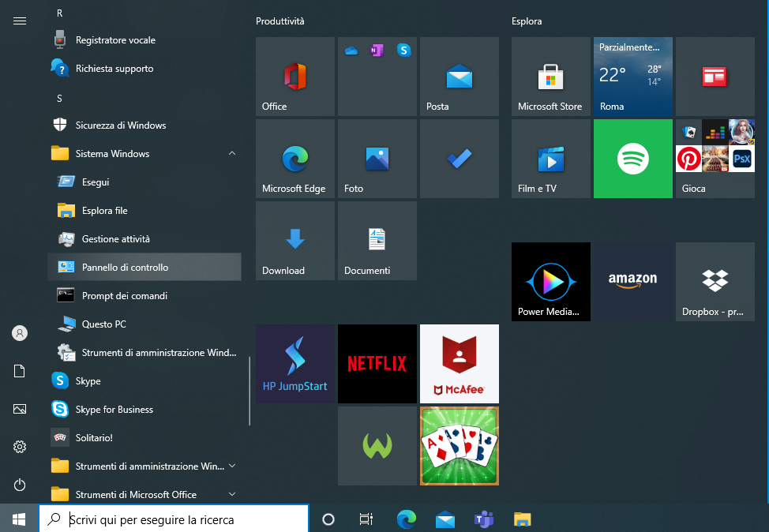Launch Power Media Player tile
Viewport: 769px width, 532px height.
click(x=551, y=282)
